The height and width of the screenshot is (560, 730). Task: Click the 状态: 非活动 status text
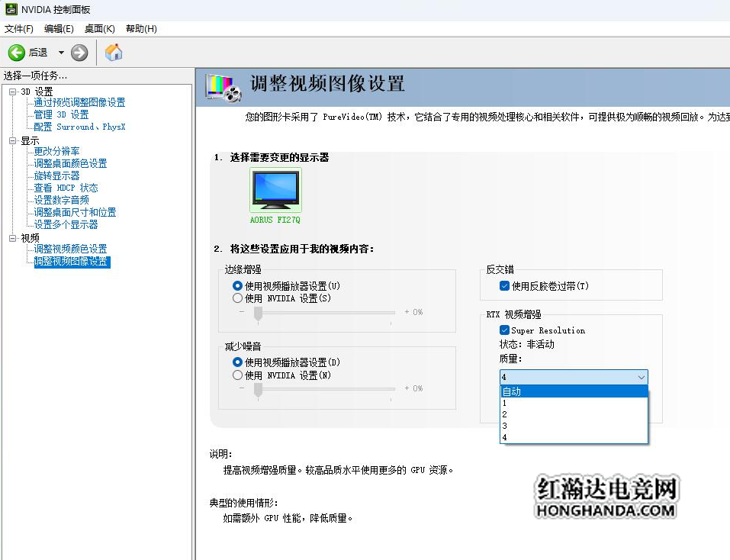[x=526, y=345]
